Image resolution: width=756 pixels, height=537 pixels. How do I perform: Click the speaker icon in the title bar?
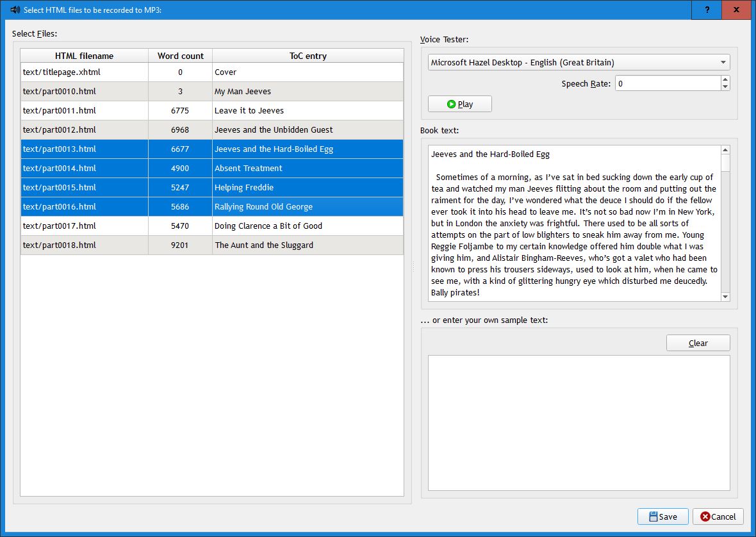pos(15,10)
